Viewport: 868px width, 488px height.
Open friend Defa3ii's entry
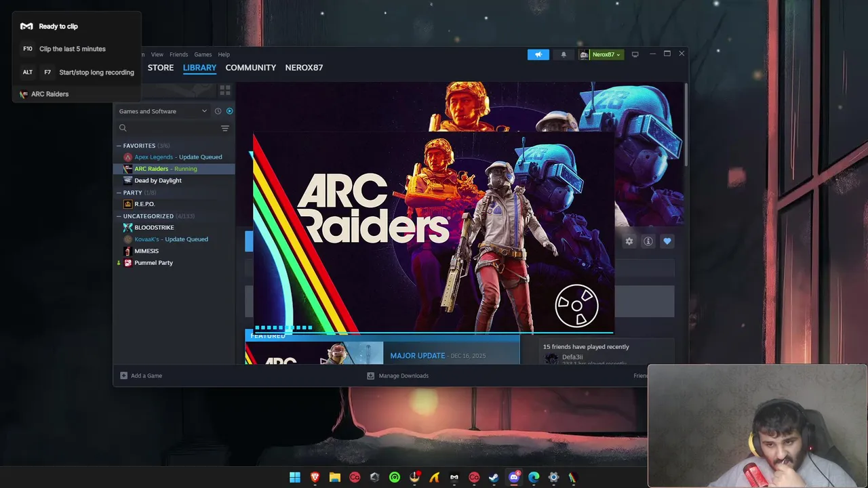572,357
